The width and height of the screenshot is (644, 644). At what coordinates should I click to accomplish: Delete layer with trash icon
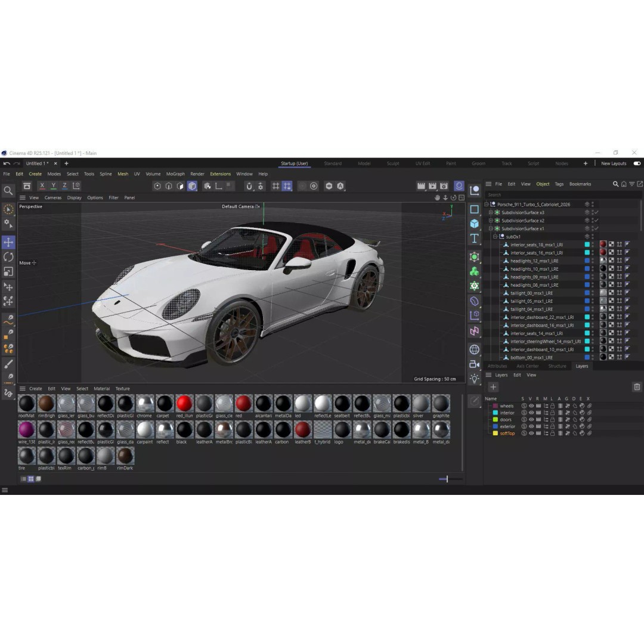637,387
